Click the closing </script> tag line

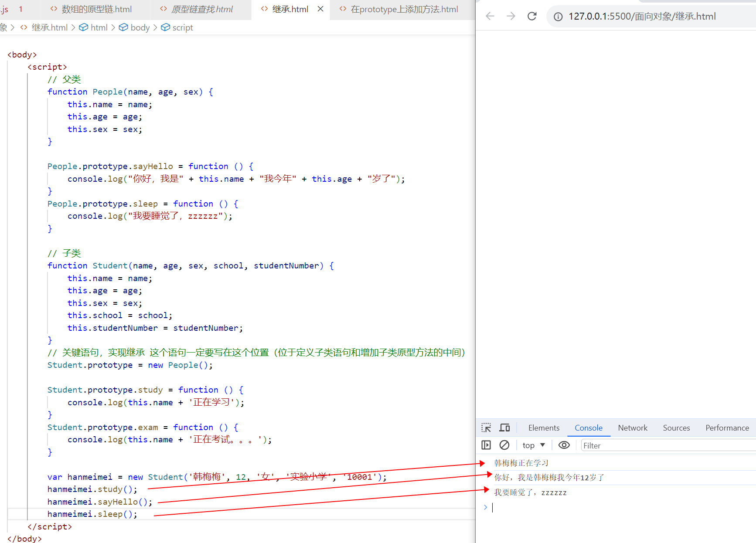point(50,527)
